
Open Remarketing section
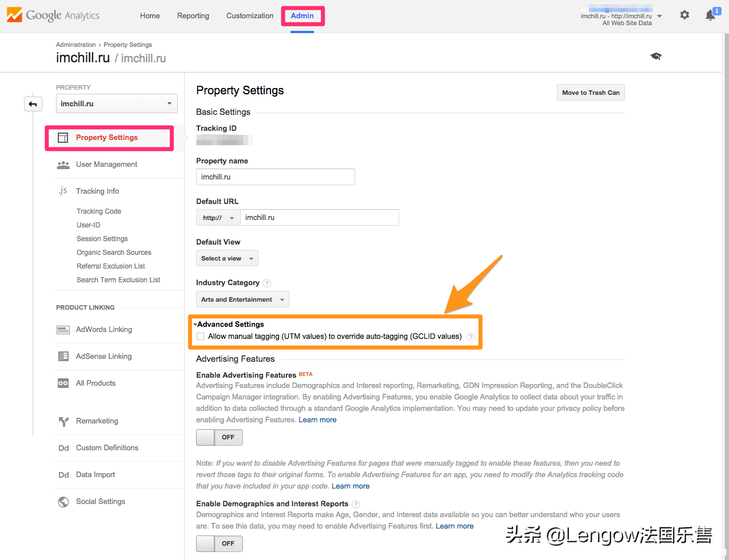click(x=97, y=421)
